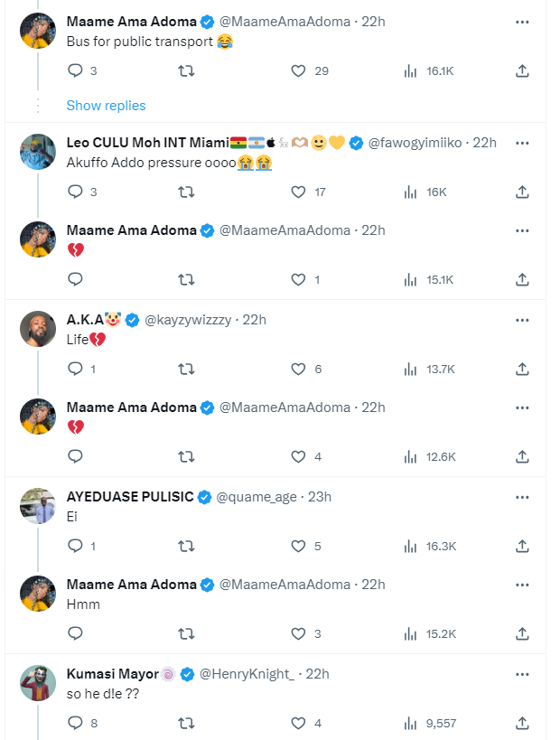Share the "Akuffo Addo pressure" tweet

522,192
